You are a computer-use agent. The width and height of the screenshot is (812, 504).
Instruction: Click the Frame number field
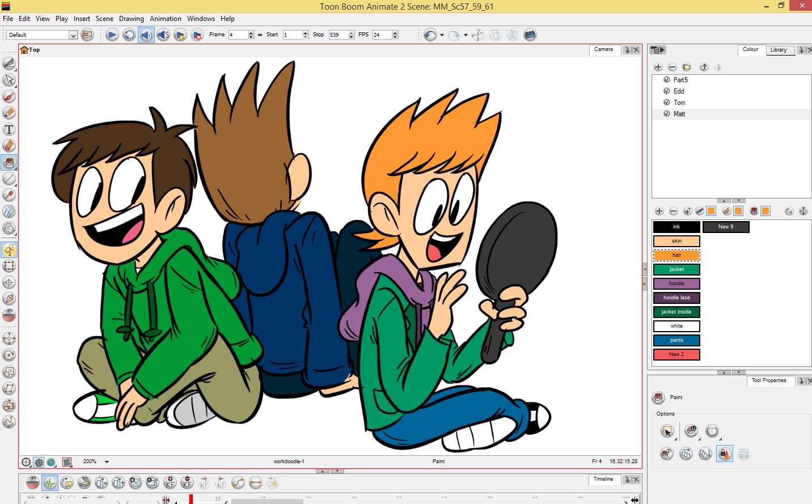click(x=238, y=35)
